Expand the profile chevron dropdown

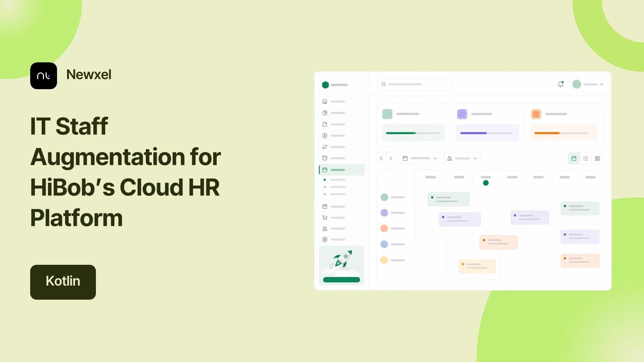click(x=602, y=84)
